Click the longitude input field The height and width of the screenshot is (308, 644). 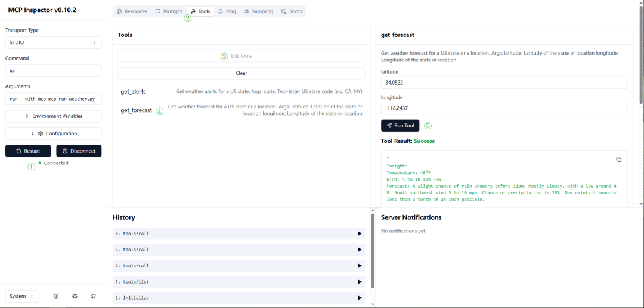pyautogui.click(x=504, y=108)
